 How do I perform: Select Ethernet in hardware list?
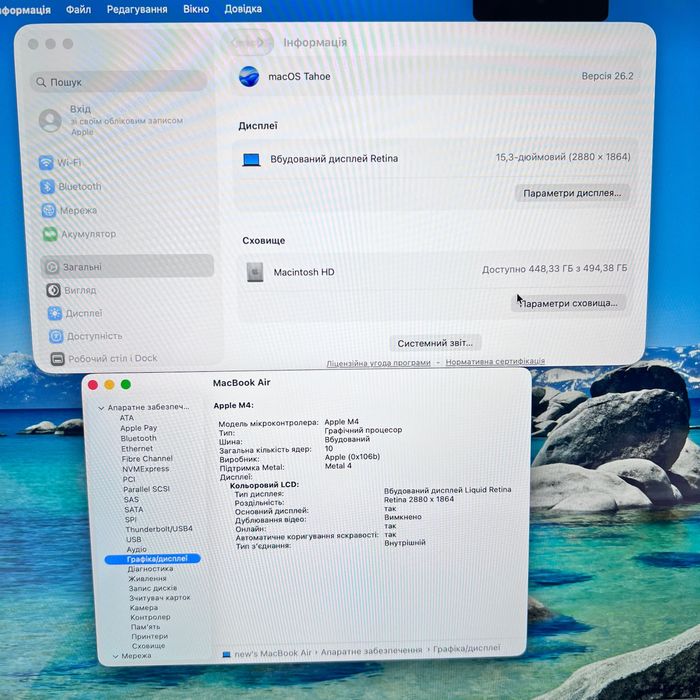pyautogui.click(x=137, y=449)
